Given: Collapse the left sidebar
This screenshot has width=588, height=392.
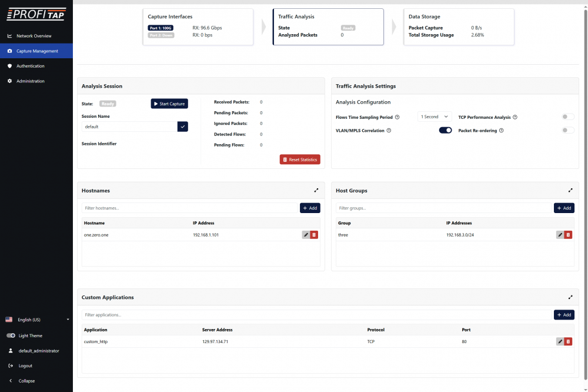Looking at the screenshot, I should [26, 381].
